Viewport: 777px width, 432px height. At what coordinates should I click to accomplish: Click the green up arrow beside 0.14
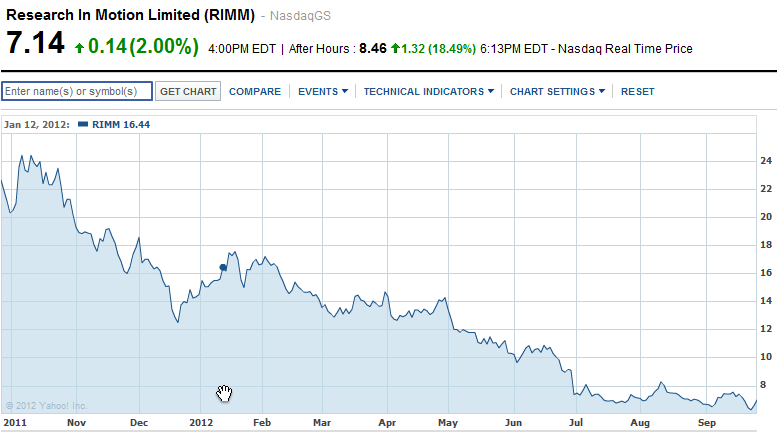[x=79, y=48]
